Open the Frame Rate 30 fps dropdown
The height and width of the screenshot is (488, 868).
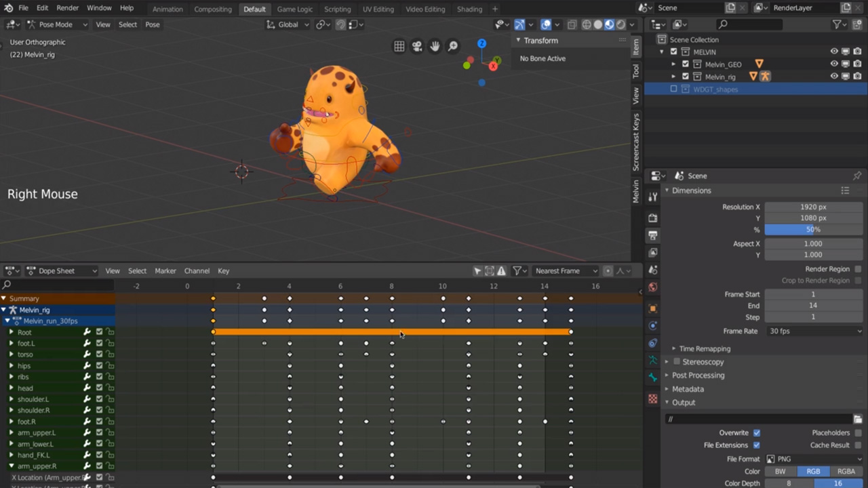coord(814,331)
